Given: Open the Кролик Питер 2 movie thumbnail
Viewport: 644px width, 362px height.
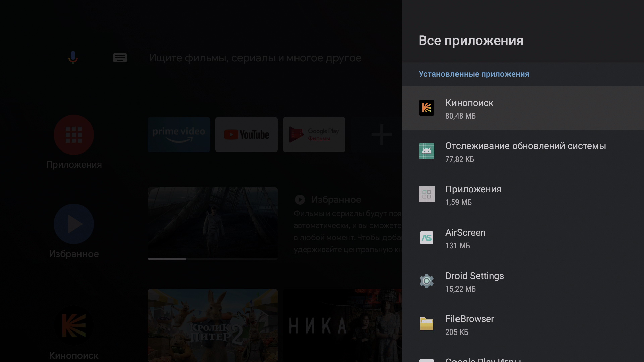Looking at the screenshot, I should coord(213,325).
